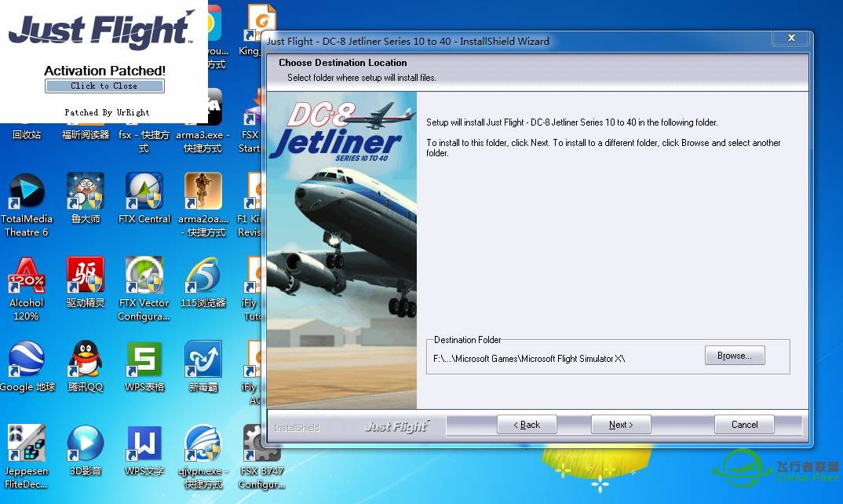
Task: Click the 'Destination Folder' group label
Action: 467,340
